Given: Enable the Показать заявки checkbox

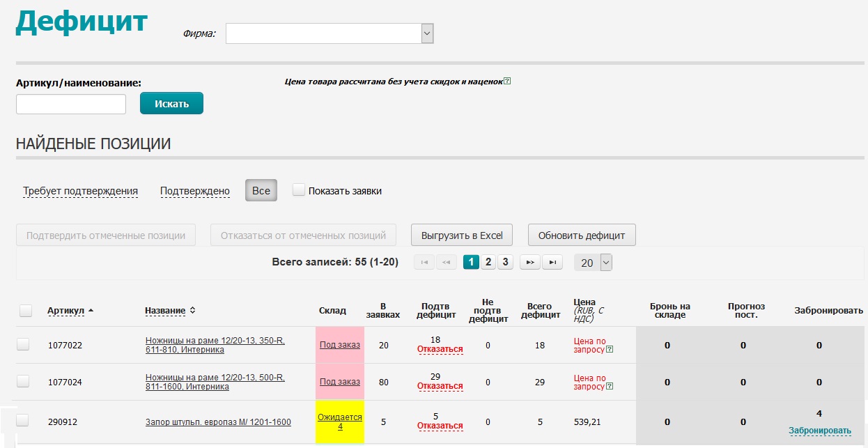Looking at the screenshot, I should pyautogui.click(x=299, y=190).
